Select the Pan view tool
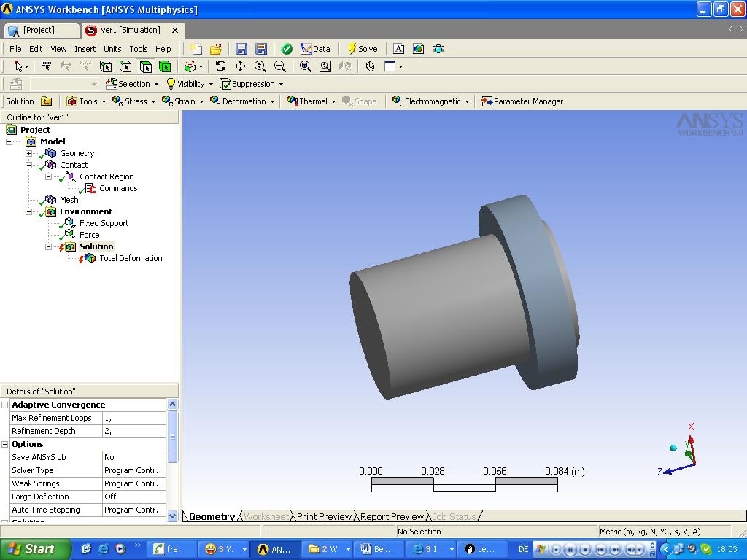The width and height of the screenshot is (747, 560). click(x=240, y=66)
